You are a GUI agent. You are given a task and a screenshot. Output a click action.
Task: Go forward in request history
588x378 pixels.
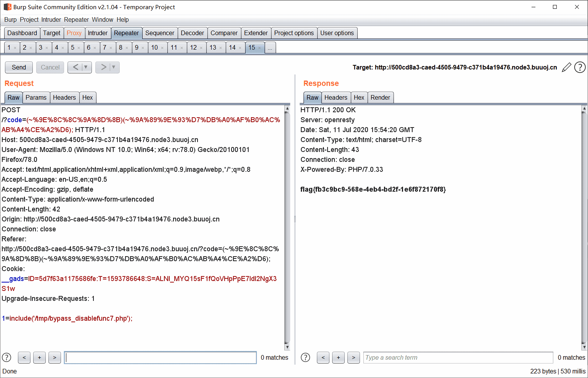pyautogui.click(x=103, y=67)
